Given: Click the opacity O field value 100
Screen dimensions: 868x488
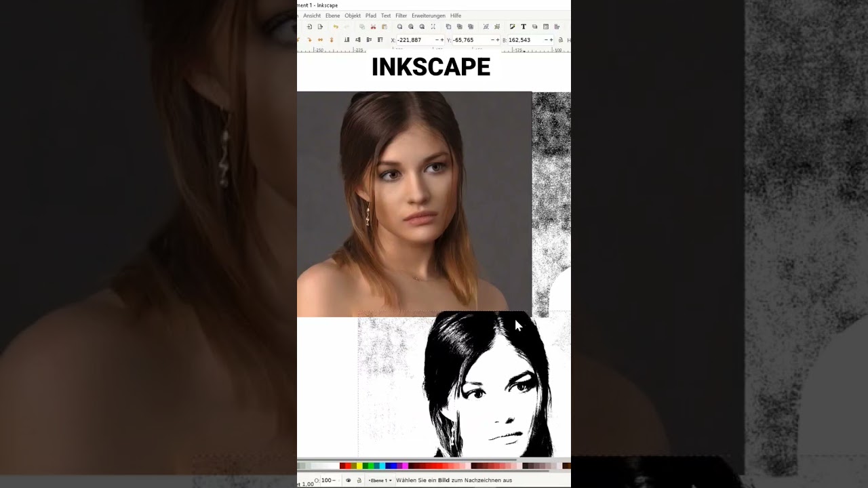Looking at the screenshot, I should pos(326,480).
